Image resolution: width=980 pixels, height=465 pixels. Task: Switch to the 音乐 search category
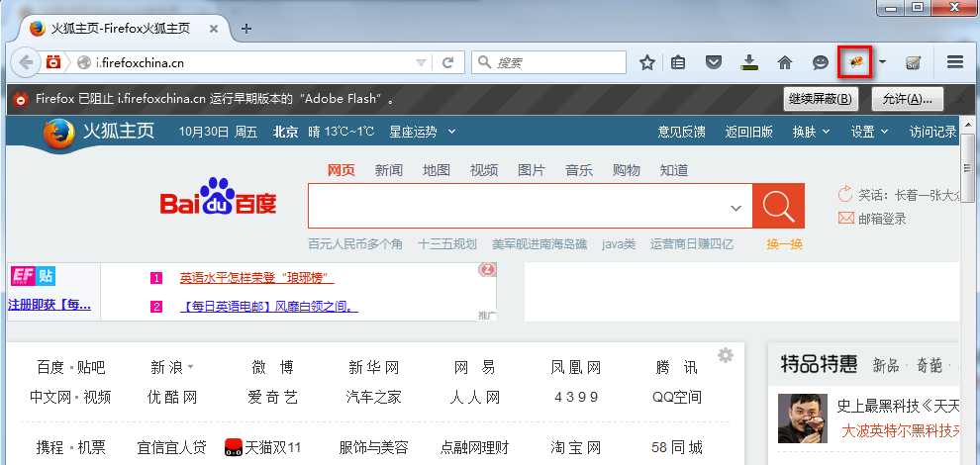click(579, 170)
